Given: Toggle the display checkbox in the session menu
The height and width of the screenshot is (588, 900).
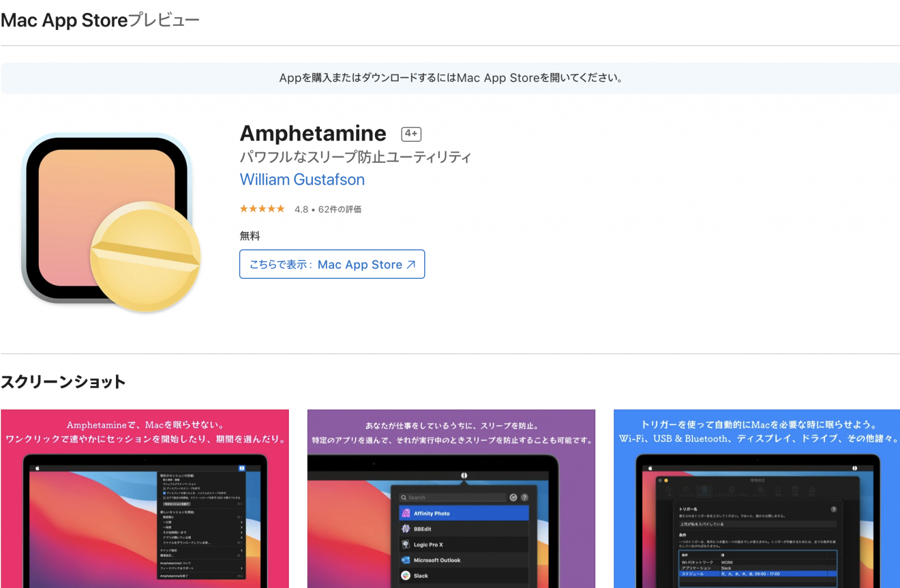Looking at the screenshot, I should click(164, 488).
